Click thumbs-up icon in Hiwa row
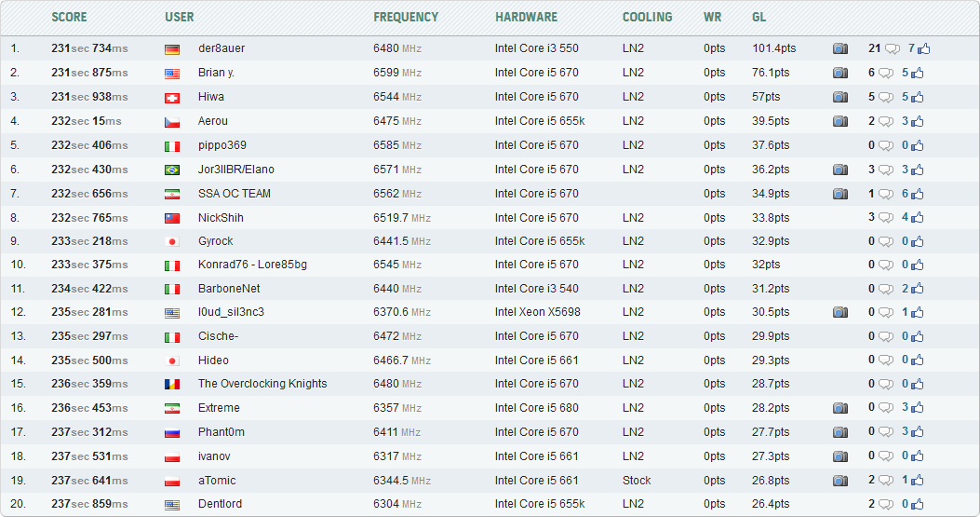The width and height of the screenshot is (980, 517). (x=918, y=97)
